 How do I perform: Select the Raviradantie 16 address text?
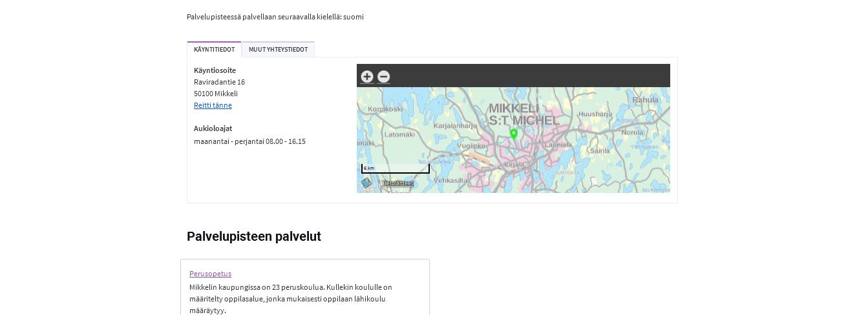click(219, 82)
